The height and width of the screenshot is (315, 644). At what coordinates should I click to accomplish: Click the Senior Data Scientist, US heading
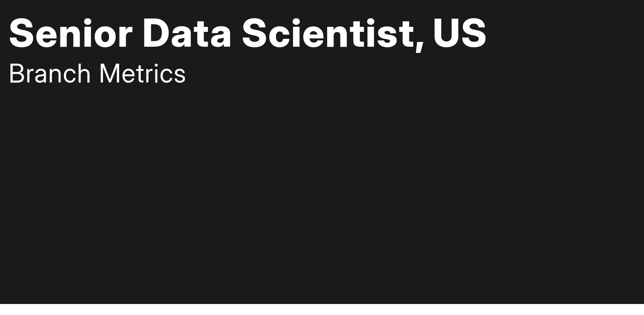pyautogui.click(x=247, y=34)
